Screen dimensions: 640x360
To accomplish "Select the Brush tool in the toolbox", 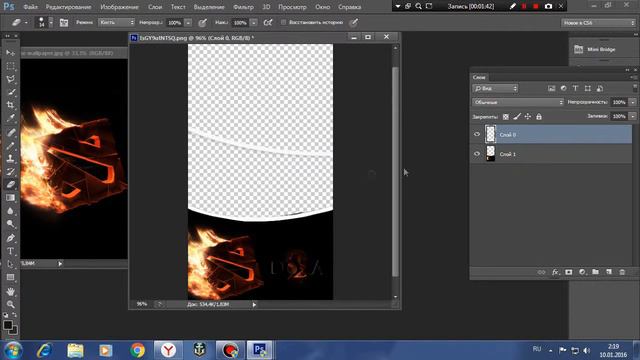I will click(11, 145).
